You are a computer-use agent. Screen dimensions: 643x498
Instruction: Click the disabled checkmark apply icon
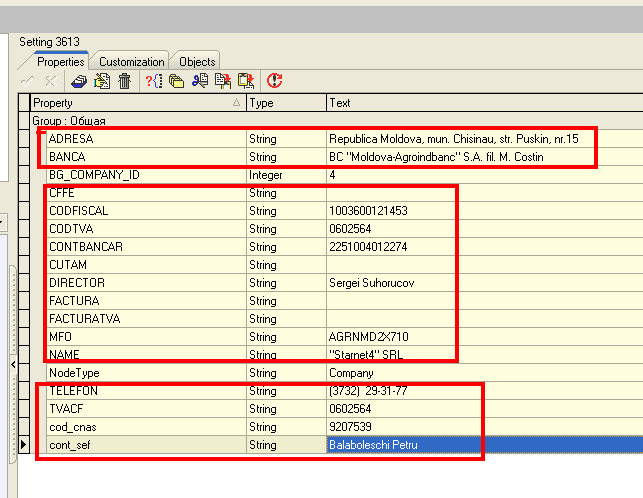point(27,81)
